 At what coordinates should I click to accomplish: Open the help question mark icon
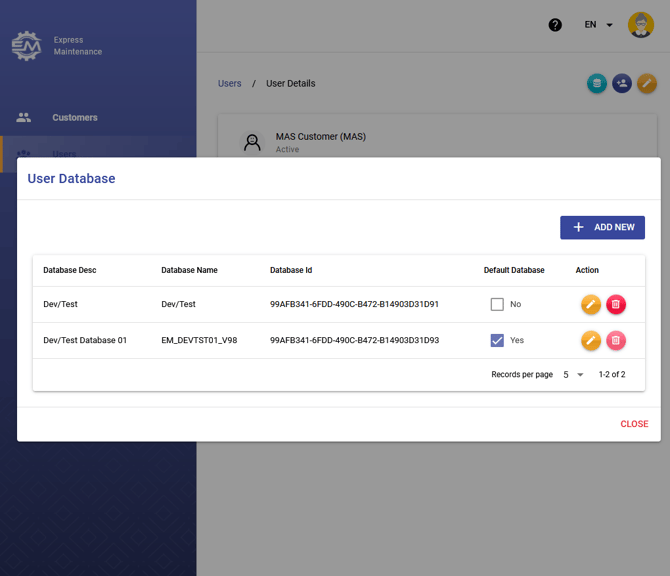(555, 25)
